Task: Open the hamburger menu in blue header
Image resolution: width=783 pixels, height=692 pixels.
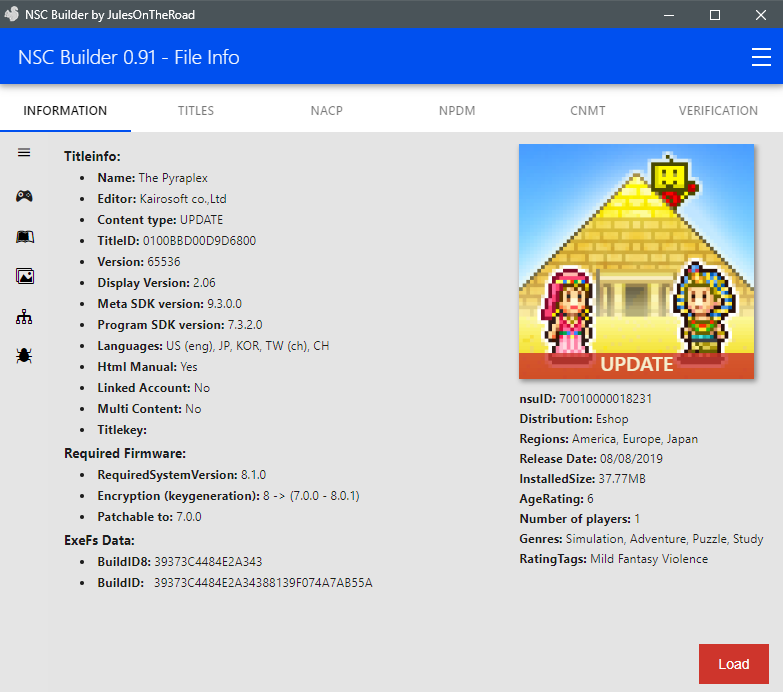Action: [x=761, y=57]
